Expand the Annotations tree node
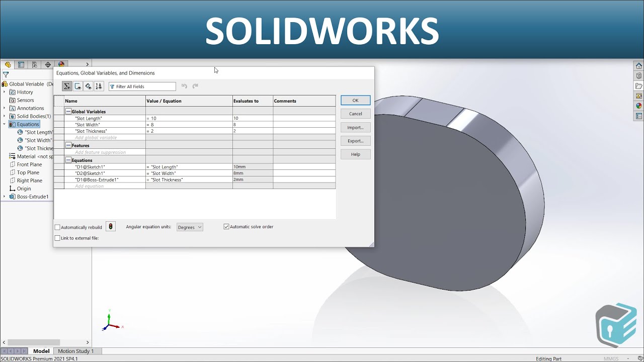644x362 pixels. coord(5,108)
